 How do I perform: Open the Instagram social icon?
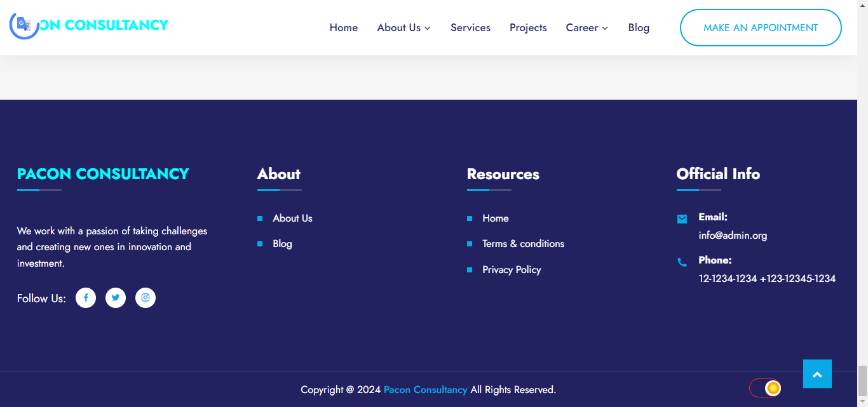(146, 298)
